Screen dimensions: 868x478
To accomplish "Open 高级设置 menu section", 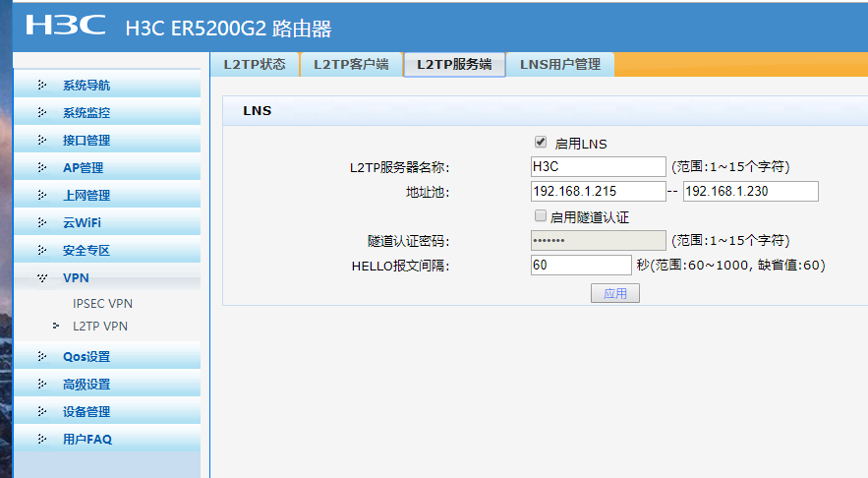I will click(x=107, y=384).
